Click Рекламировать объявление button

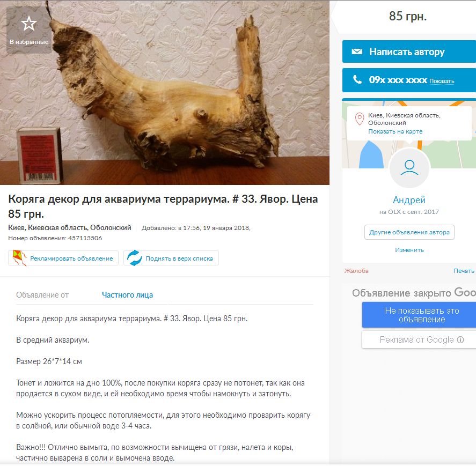pos(63,258)
